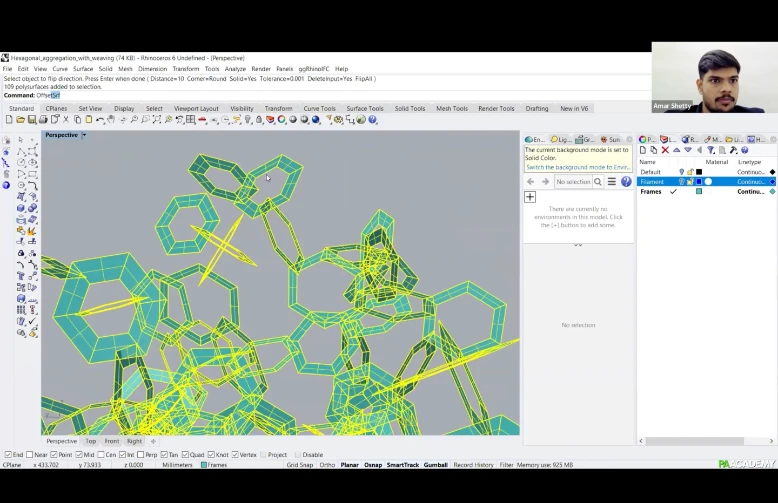Click the blue help icon in the Environments panel
778x503 pixels.
(626, 182)
